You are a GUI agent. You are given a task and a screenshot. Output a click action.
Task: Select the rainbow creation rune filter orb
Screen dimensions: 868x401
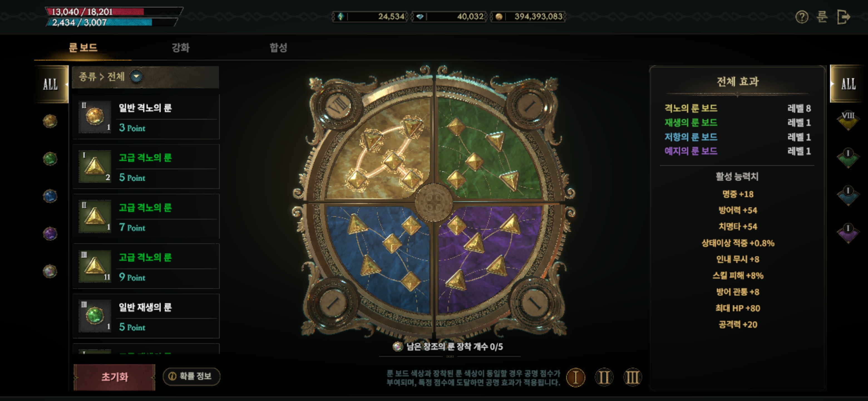point(50,271)
